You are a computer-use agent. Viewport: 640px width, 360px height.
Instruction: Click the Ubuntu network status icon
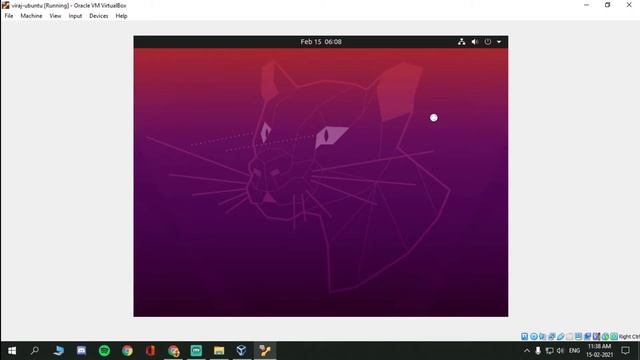tap(461, 42)
